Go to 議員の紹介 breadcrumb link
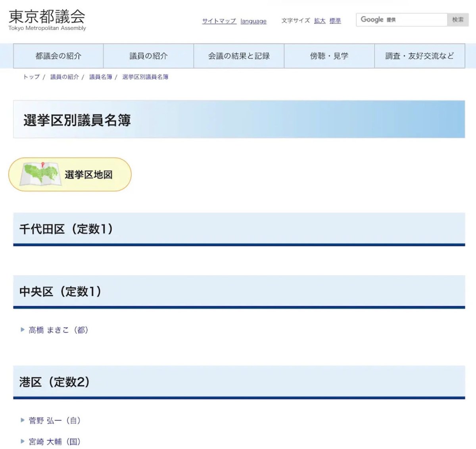476x449 pixels. tap(65, 77)
